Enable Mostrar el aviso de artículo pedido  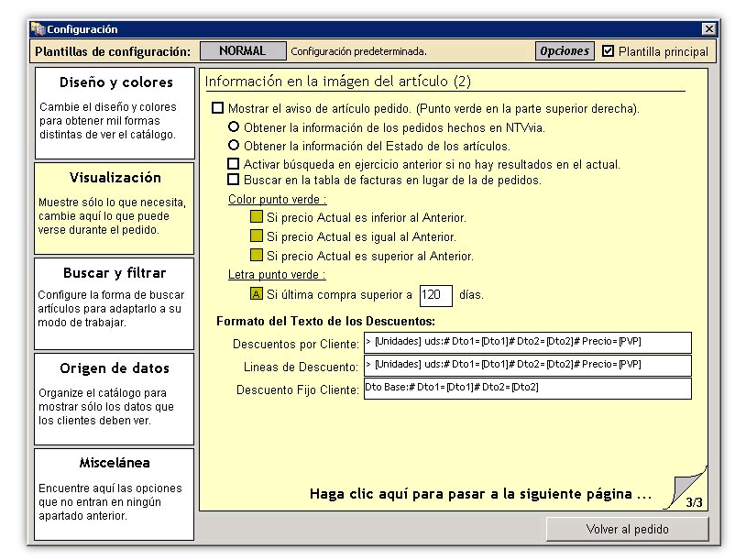pyautogui.click(x=217, y=108)
